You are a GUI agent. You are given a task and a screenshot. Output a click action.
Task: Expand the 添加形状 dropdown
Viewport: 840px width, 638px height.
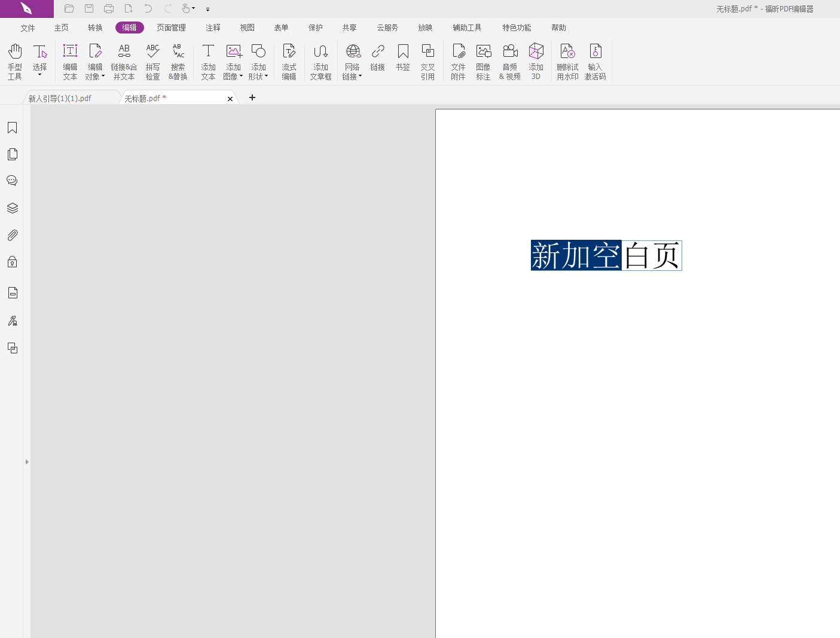(x=267, y=77)
